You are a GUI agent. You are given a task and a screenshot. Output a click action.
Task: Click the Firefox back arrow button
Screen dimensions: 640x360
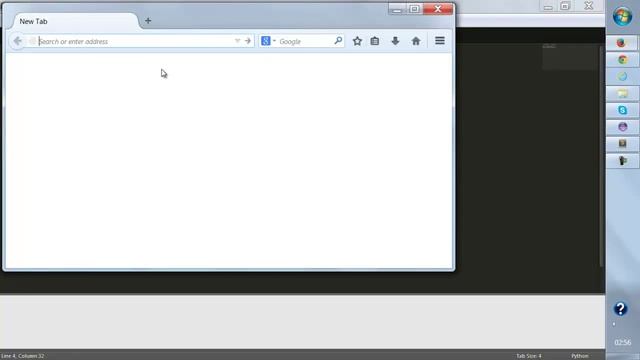click(x=17, y=41)
